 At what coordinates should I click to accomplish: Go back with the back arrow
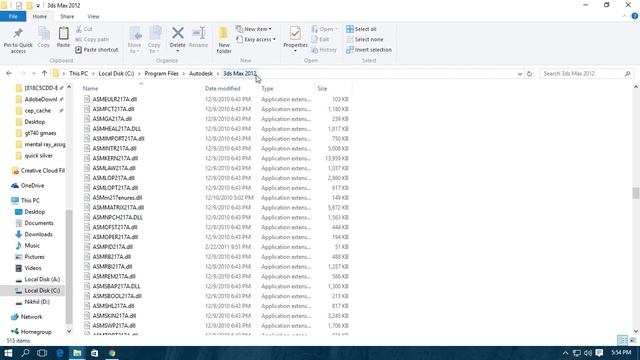click(x=9, y=73)
